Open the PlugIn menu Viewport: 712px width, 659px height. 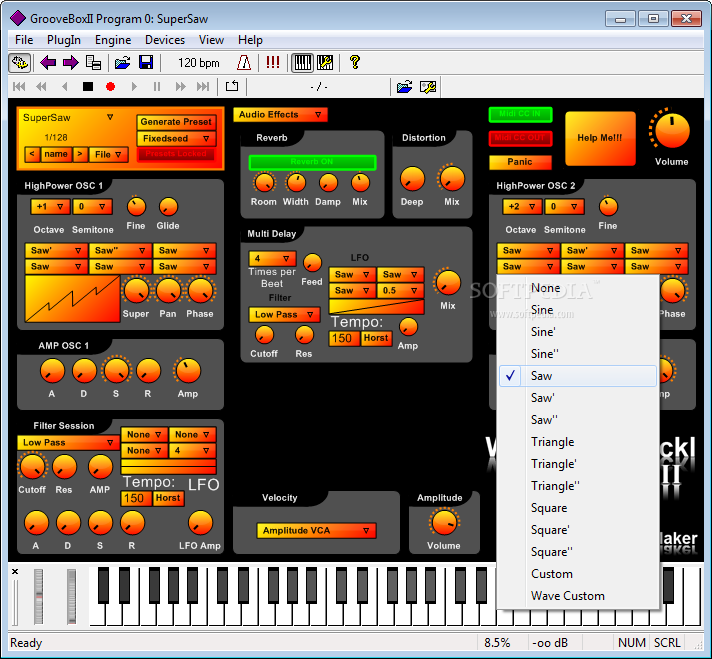pos(64,40)
